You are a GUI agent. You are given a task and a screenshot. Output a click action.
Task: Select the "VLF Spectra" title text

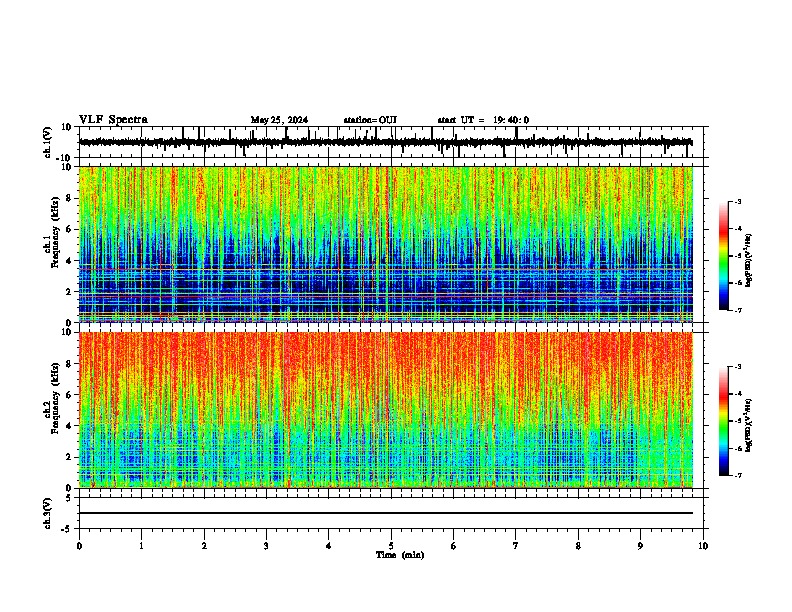tap(113, 120)
